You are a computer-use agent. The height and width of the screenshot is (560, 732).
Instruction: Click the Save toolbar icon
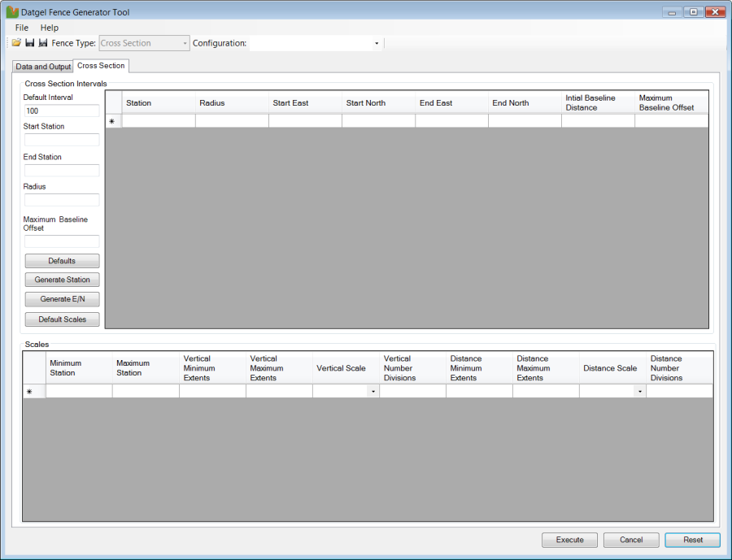point(29,43)
